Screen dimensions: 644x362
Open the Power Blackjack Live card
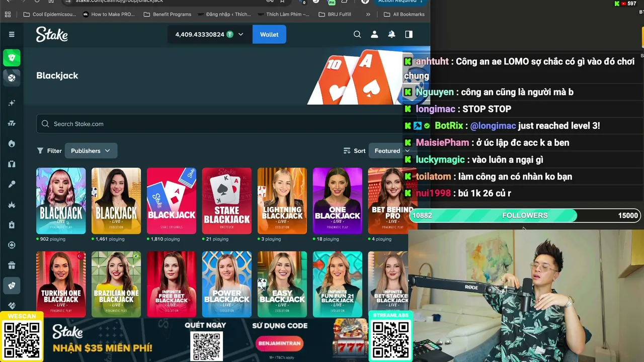[x=227, y=284]
